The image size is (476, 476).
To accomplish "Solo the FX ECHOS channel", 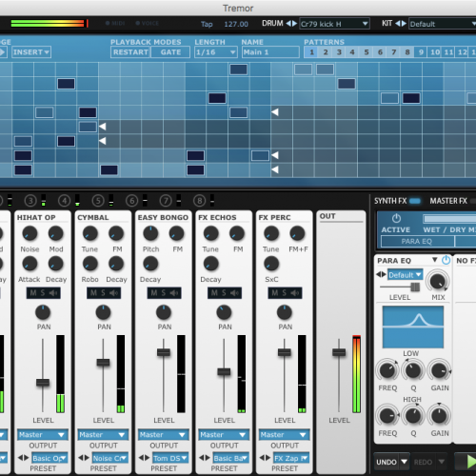I will click(x=224, y=293).
